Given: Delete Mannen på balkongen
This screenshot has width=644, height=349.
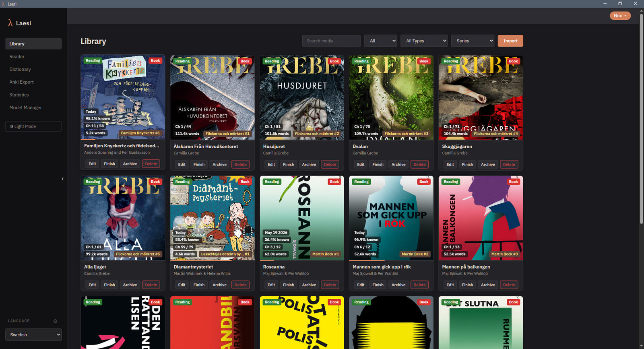Looking at the screenshot, I should pyautogui.click(x=509, y=285).
